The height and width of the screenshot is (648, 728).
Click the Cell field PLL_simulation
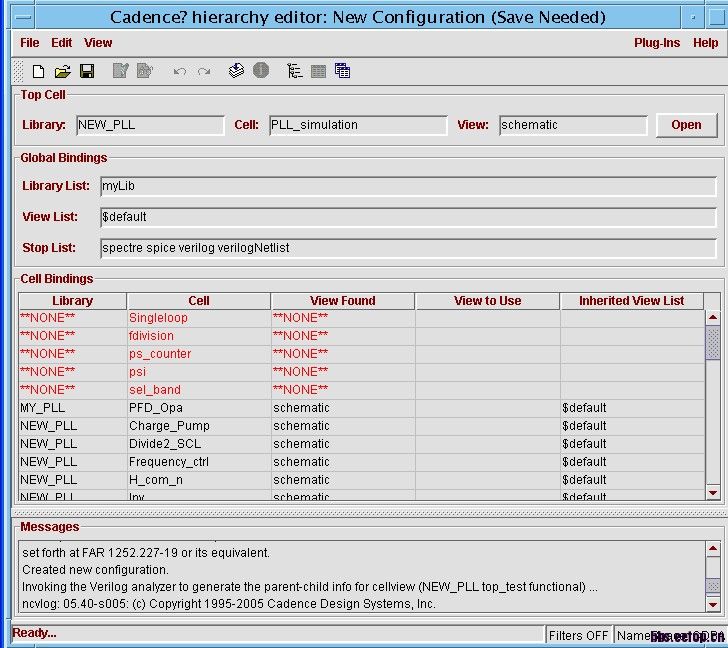pos(358,125)
